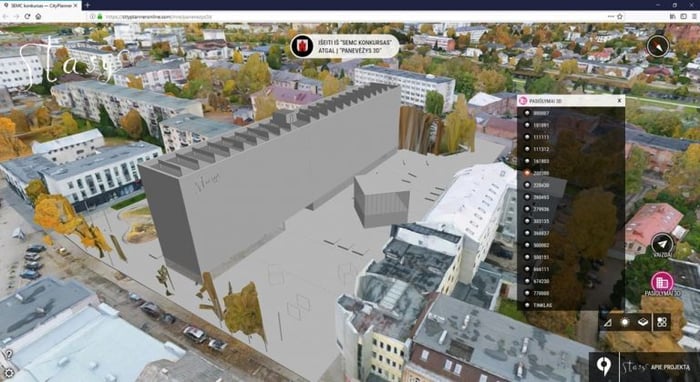The image size is (700, 382).
Task: Click the highlighted orange proposal radio
Action: [527, 173]
